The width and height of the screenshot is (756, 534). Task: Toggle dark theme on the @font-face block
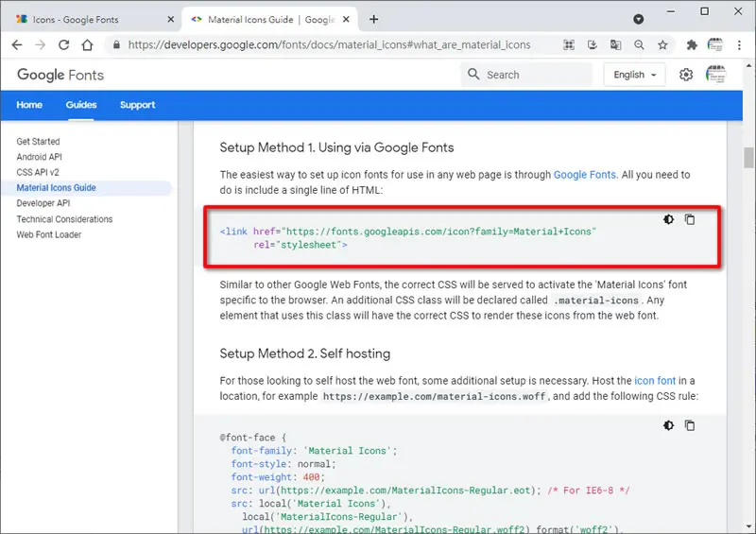(668, 425)
